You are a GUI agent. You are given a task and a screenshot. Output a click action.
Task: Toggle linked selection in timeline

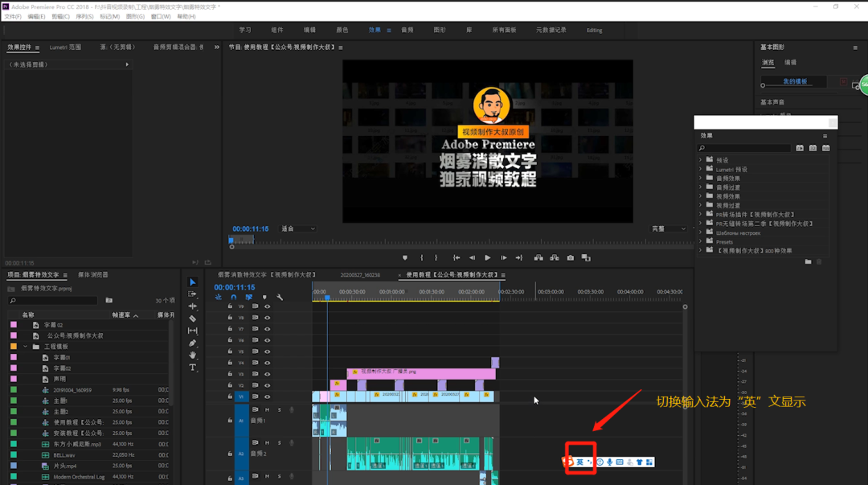pos(249,298)
